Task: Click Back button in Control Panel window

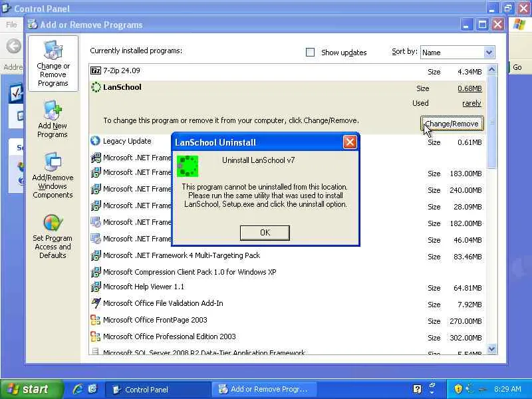Action: [14, 46]
